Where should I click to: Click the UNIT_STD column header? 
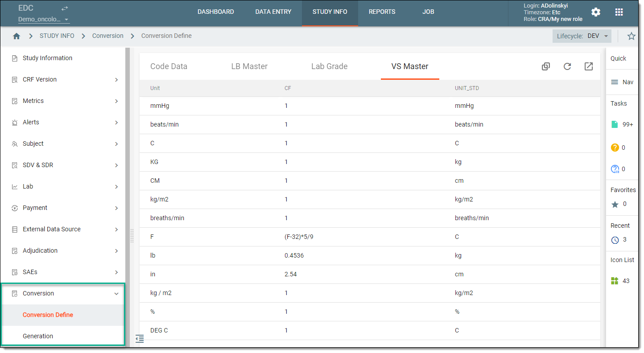[467, 88]
